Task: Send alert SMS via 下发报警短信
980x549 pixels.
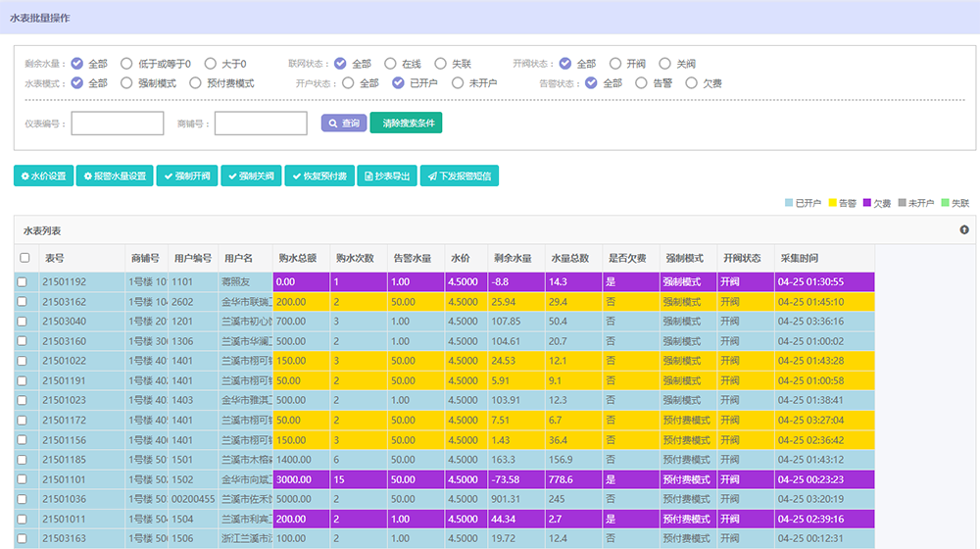Action: coord(460,176)
